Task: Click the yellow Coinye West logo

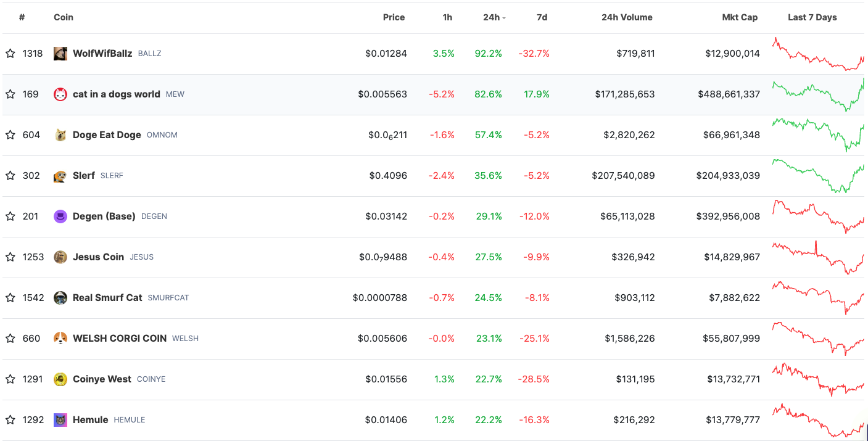Action: click(x=60, y=379)
